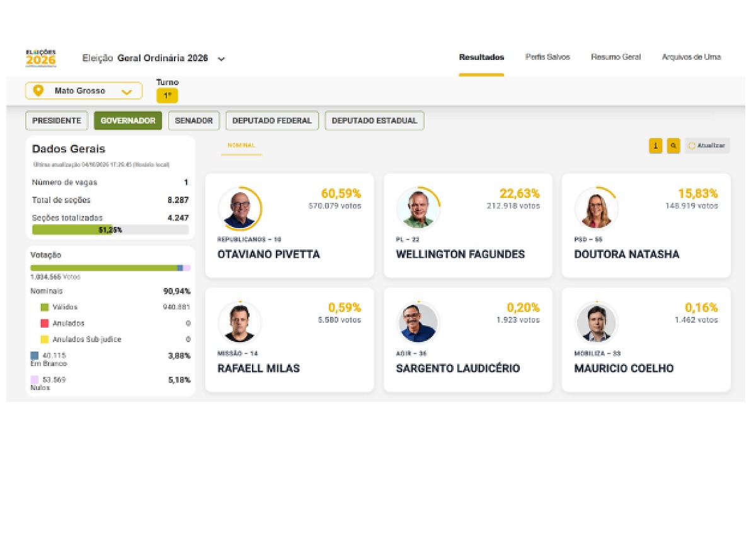Click the green Válidos color legend square
756x540 pixels.
[44, 307]
